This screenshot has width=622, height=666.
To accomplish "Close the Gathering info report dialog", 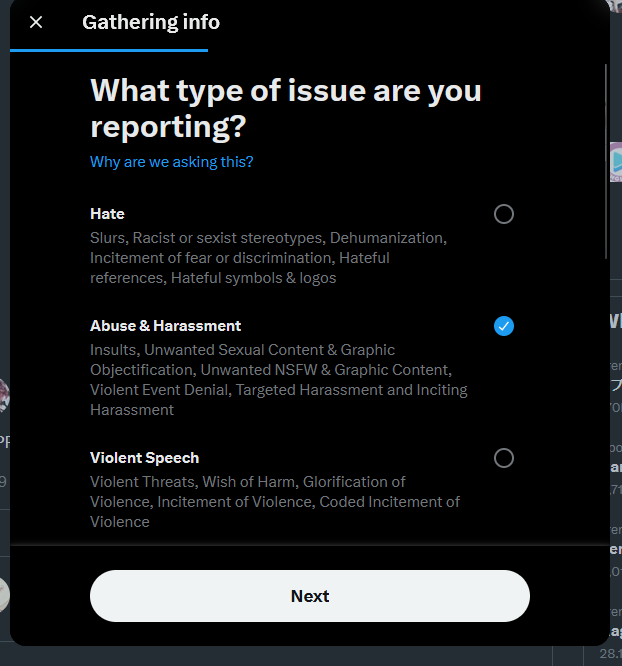I will tap(36, 22).
